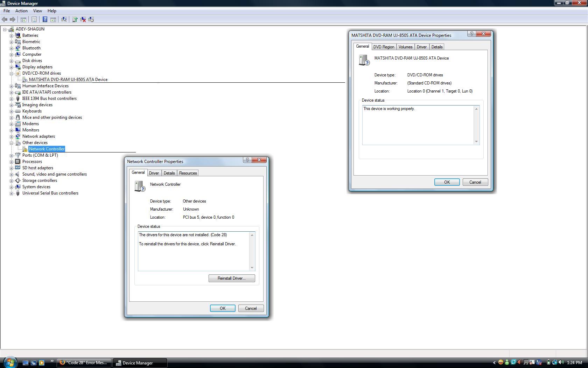
Task: Click help question button on MATSHITA Properties dialog
Action: coord(472,34)
